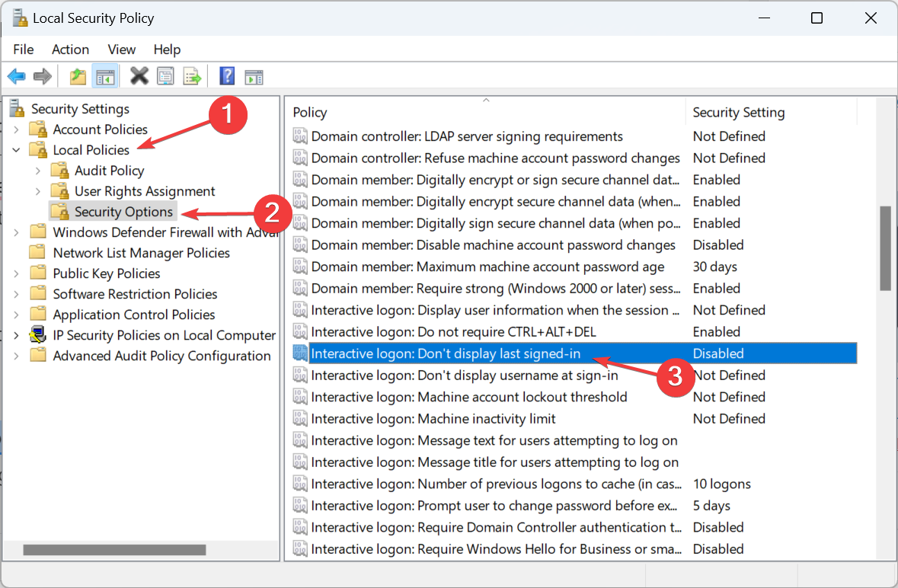Expand the IP Security Policies node

pyautogui.click(x=17, y=335)
